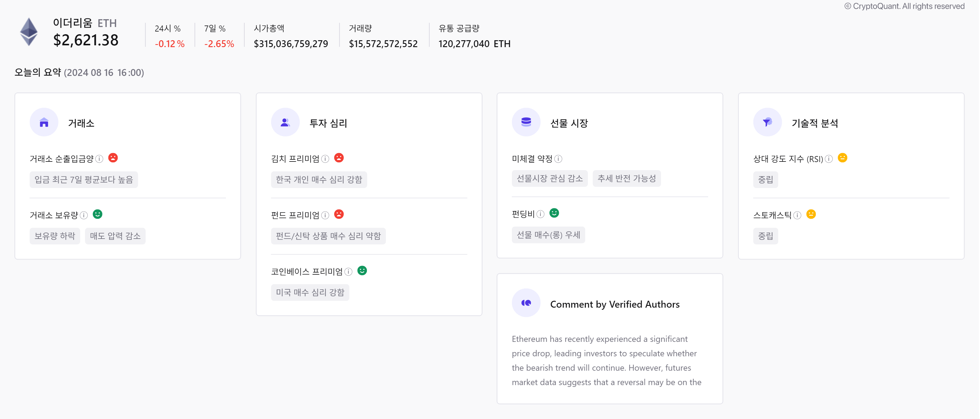980x419 pixels.
Task: Click the 거래소 house icon
Action: [x=44, y=122]
